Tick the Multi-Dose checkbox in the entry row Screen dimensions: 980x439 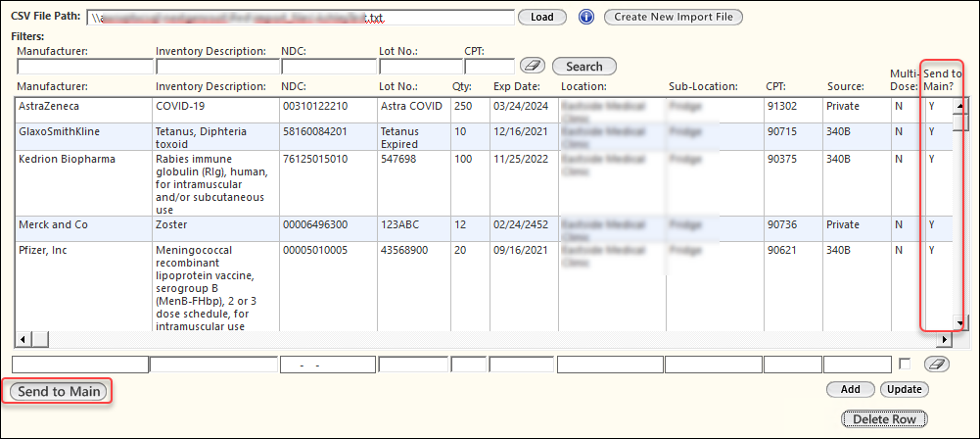(905, 364)
